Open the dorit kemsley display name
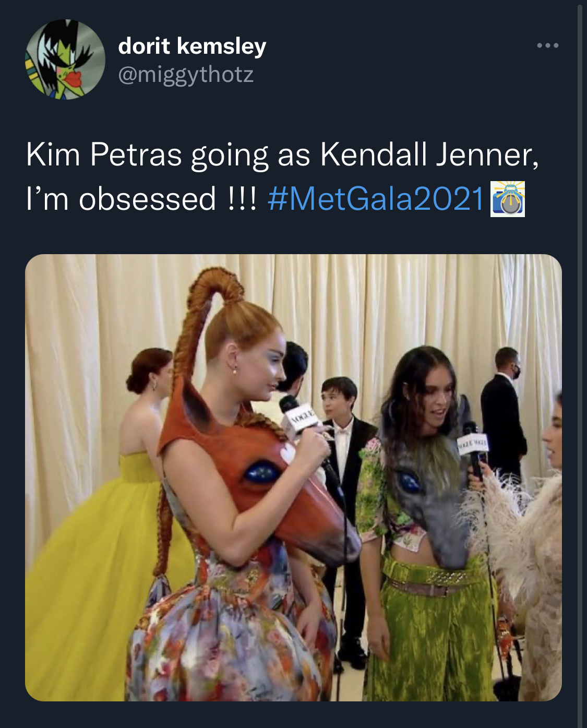This screenshot has height=728, width=587. (x=192, y=46)
